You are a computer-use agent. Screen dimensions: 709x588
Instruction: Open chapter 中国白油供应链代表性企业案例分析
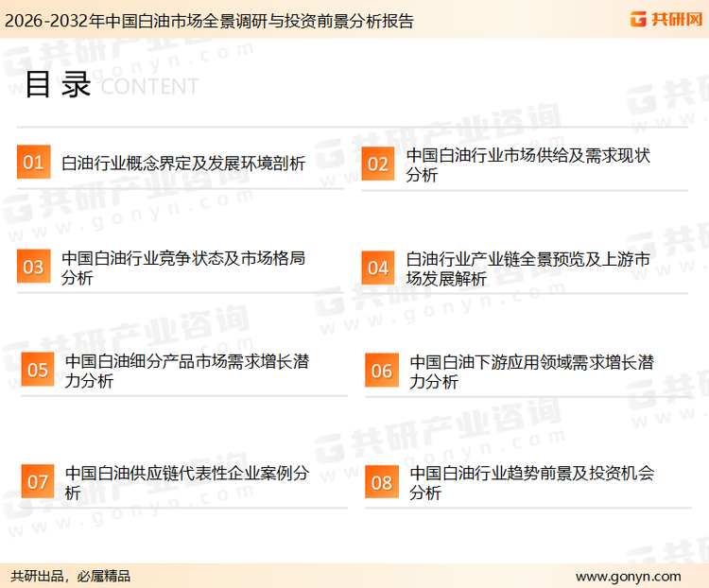(187, 482)
